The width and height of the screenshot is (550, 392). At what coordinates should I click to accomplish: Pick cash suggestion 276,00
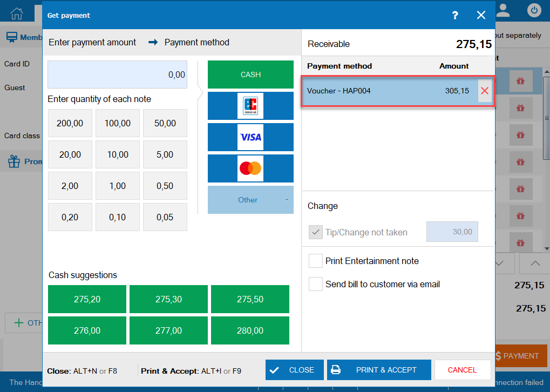pos(87,330)
